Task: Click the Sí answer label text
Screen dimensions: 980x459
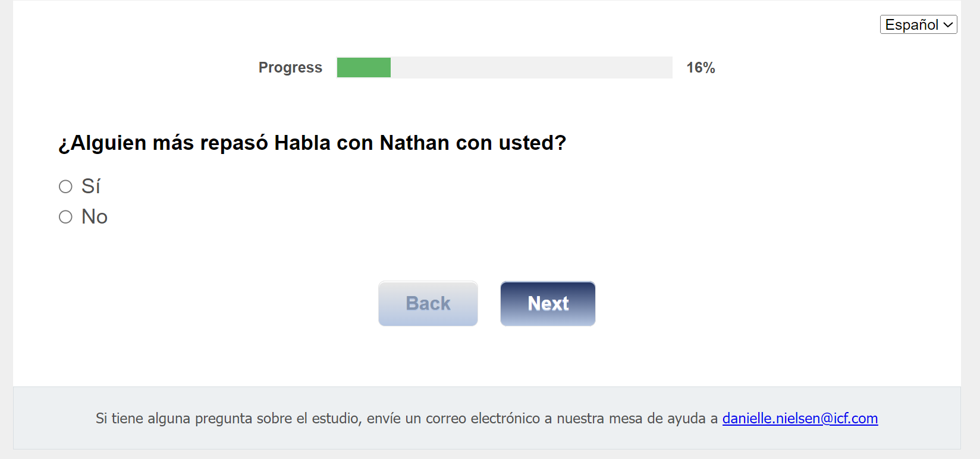Action: click(x=91, y=187)
